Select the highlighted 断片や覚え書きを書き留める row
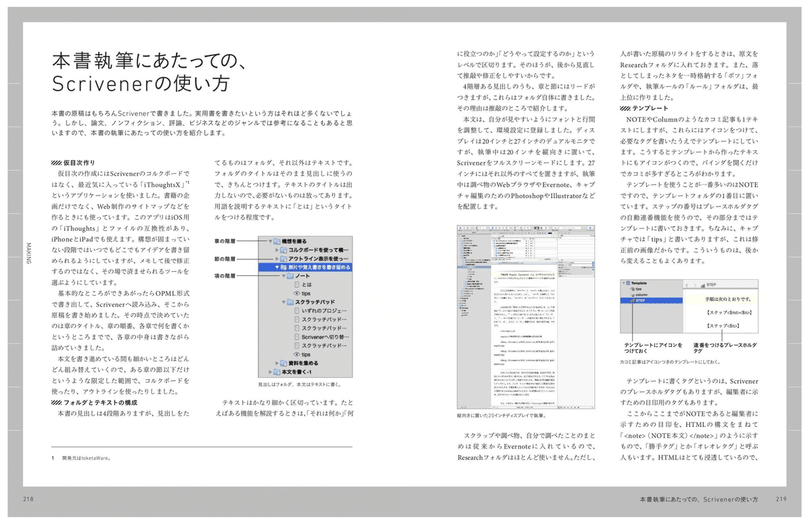The image size is (812, 525). [x=304, y=267]
